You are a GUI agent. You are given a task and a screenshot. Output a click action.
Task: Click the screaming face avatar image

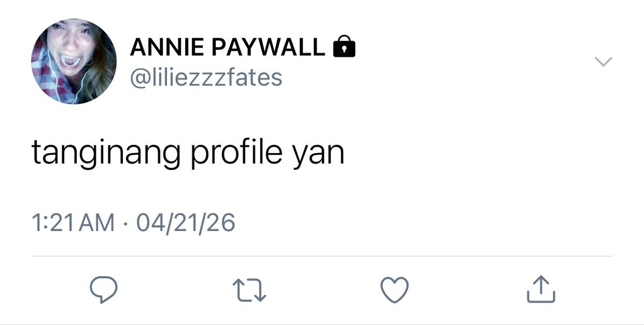(74, 62)
